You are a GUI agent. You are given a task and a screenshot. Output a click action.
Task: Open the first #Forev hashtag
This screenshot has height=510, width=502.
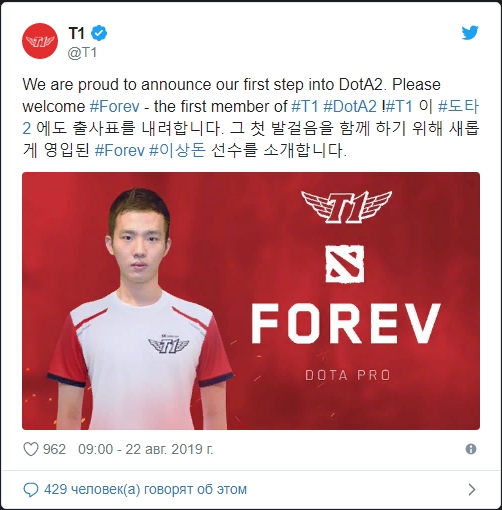tap(115, 107)
